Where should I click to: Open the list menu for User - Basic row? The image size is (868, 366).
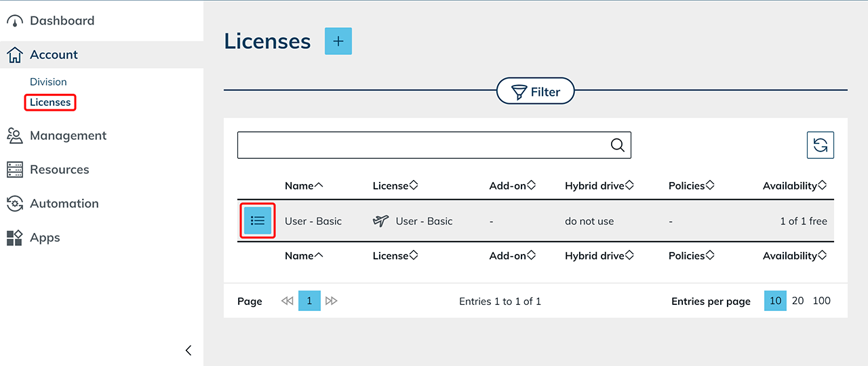click(258, 221)
